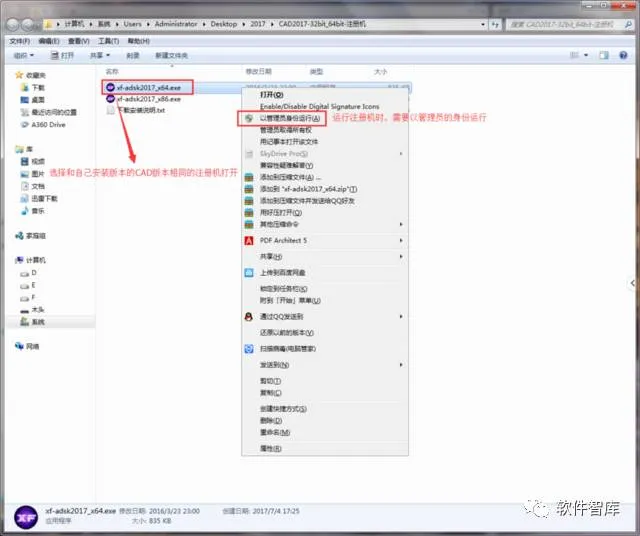This screenshot has width=640, height=536.
Task: Expand the 通过QQ发送到 submenu arrow
Action: [401, 316]
